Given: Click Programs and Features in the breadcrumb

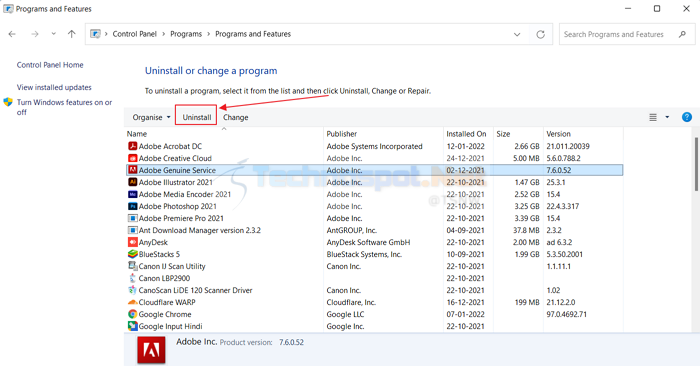Looking at the screenshot, I should coord(253,34).
